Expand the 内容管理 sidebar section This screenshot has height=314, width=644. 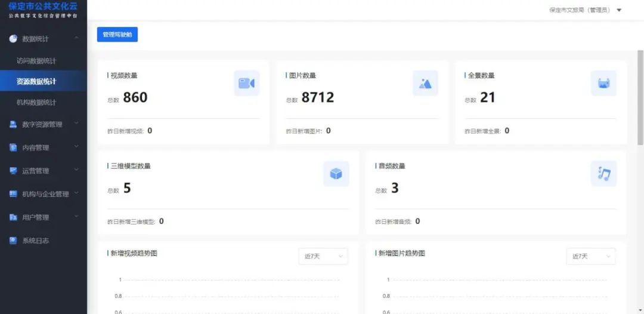[43, 147]
